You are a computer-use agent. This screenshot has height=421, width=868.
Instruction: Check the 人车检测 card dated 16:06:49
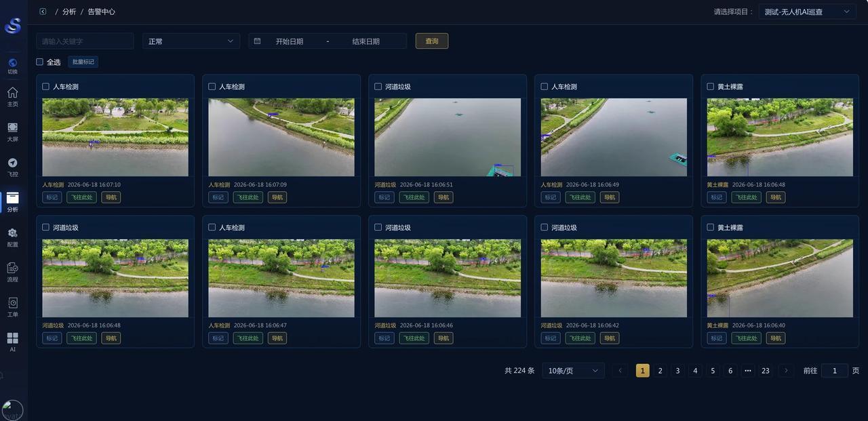[544, 87]
